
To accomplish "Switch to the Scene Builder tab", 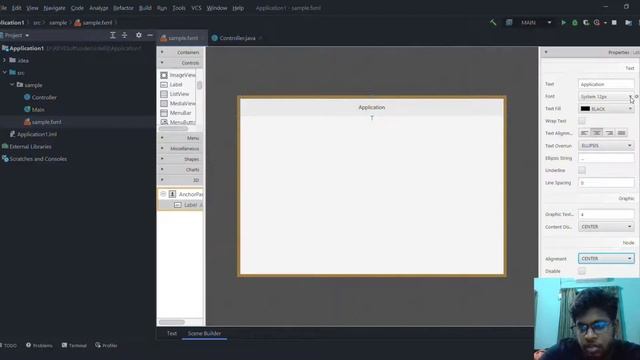I will point(204,333).
